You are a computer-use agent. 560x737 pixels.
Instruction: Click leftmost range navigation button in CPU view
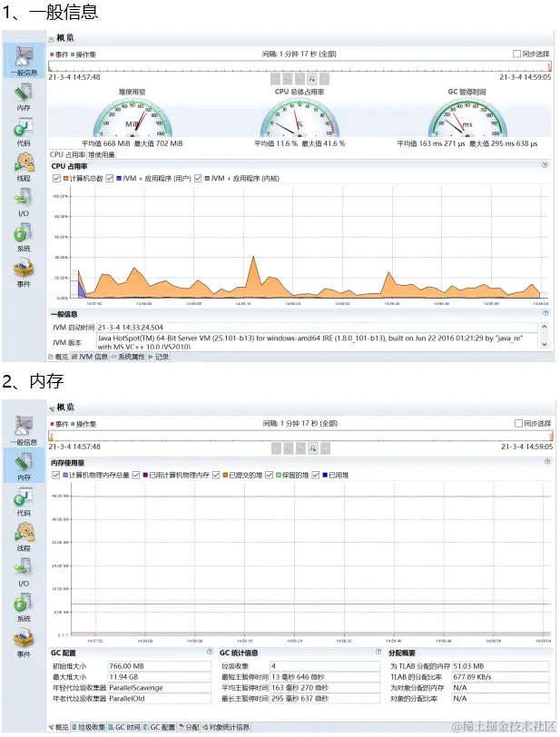276,79
